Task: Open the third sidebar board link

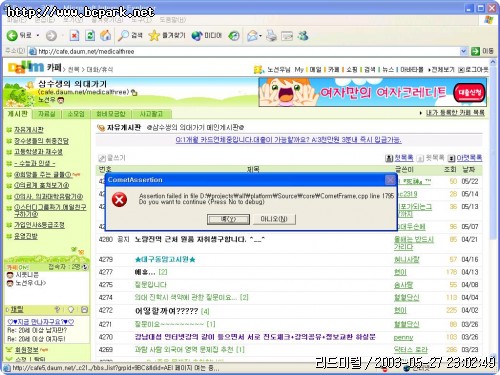Action: (x=38, y=152)
